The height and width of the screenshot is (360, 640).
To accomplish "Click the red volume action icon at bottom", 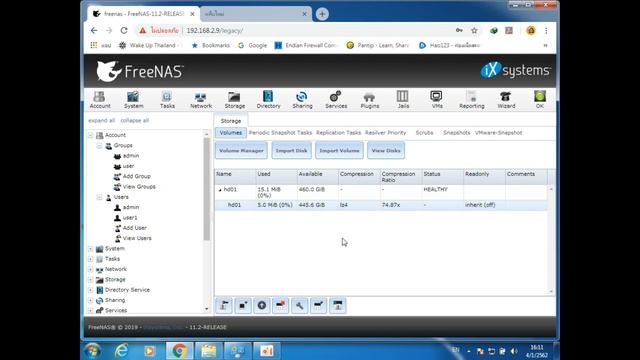I will (x=280, y=305).
